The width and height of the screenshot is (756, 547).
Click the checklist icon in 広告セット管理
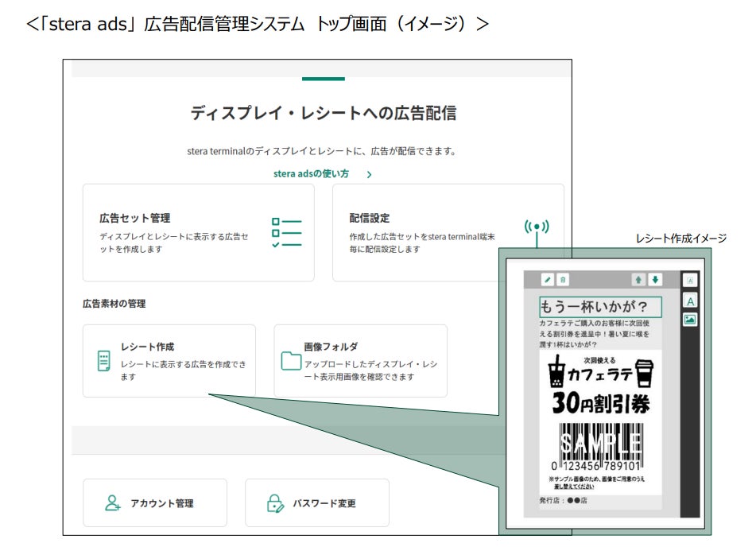[286, 232]
